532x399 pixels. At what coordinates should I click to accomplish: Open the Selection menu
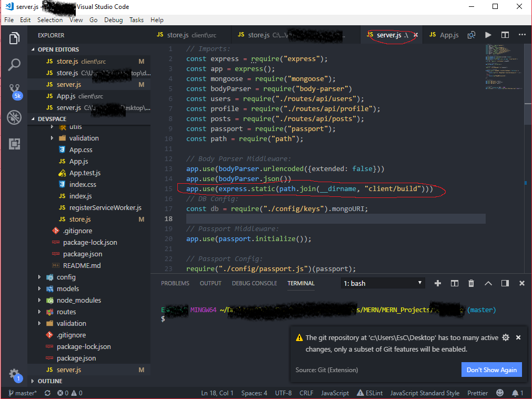click(x=50, y=20)
